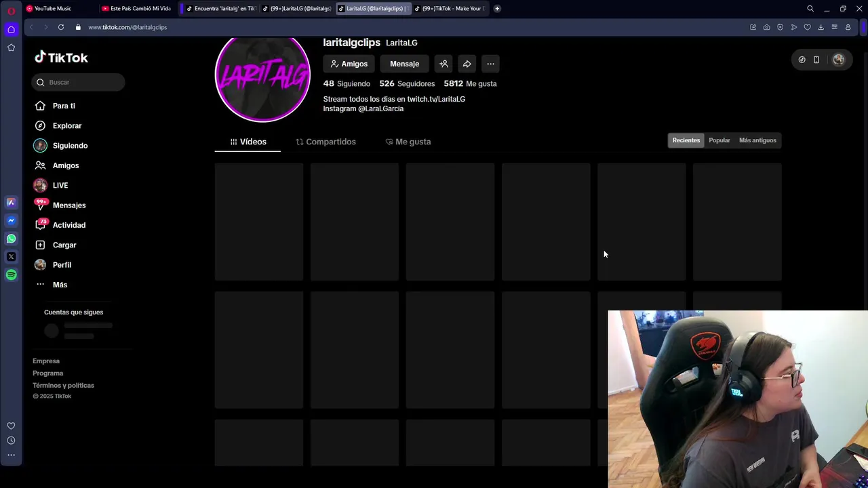This screenshot has height=488, width=868.
Task: Click the edit page icon in address bar
Action: tap(753, 27)
